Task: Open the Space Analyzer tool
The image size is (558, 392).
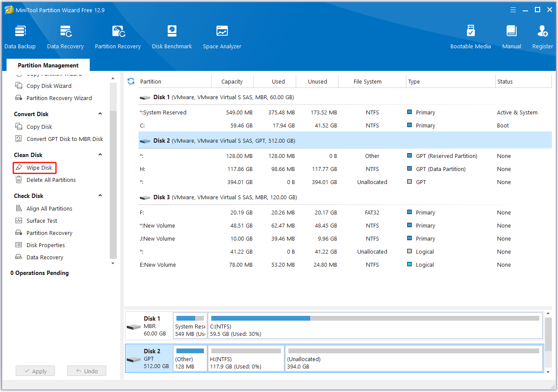Action: click(x=222, y=37)
